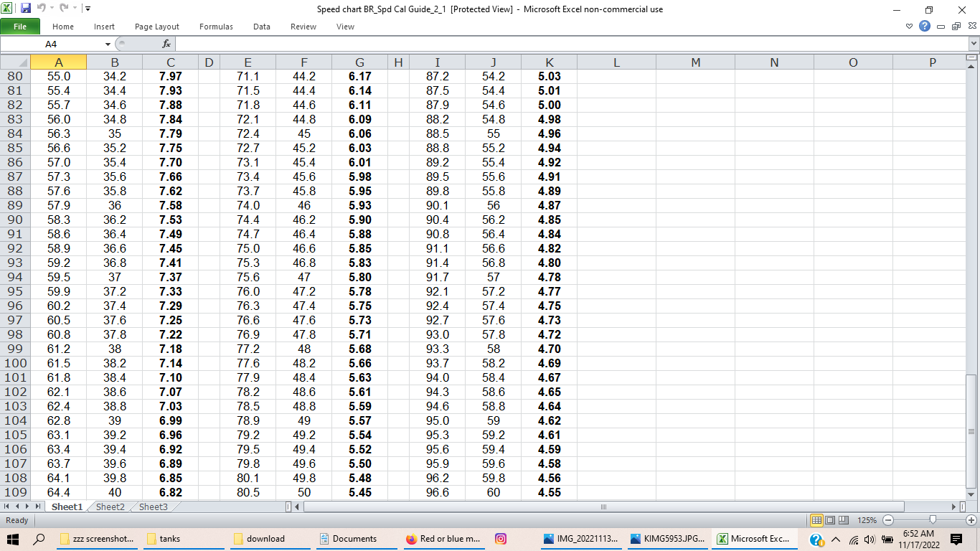The height and width of the screenshot is (551, 980).
Task: Click the zoom in plus button
Action: 971,520
